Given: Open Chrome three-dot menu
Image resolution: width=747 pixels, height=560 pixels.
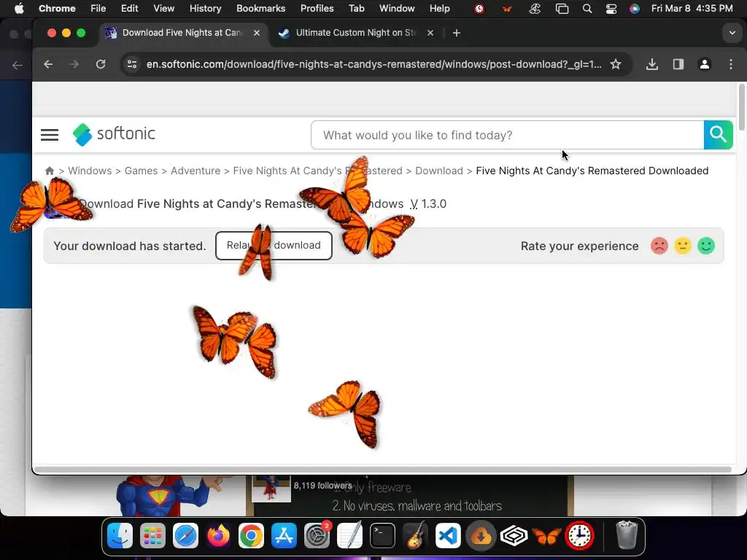Looking at the screenshot, I should (x=731, y=64).
